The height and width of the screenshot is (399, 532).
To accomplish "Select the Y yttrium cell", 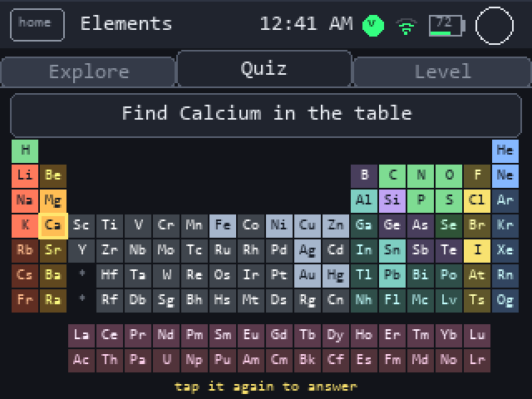I will point(81,251).
